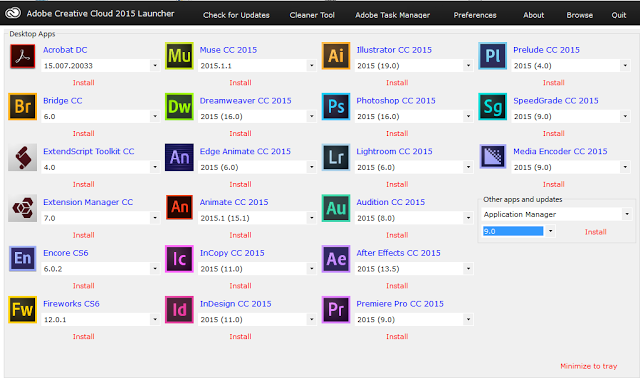640x378 pixels.
Task: Click the Illustrator Ai icon
Action: point(336,56)
